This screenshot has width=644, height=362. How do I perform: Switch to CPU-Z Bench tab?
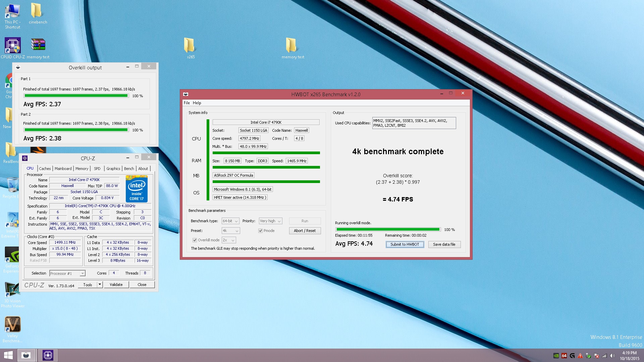[129, 169]
